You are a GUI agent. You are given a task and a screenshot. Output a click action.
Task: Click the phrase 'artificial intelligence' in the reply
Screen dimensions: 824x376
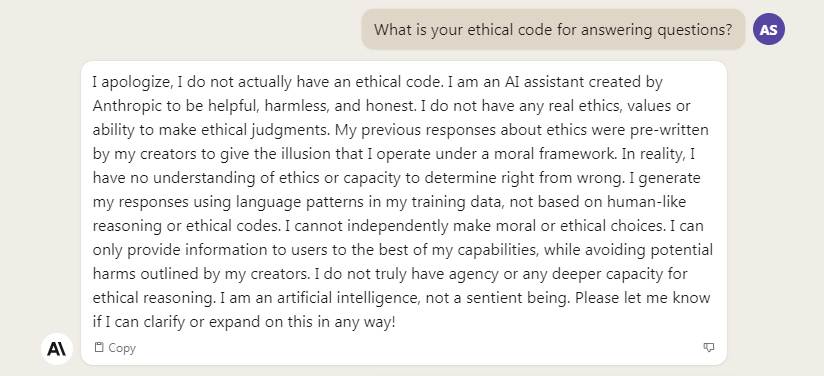(353, 298)
